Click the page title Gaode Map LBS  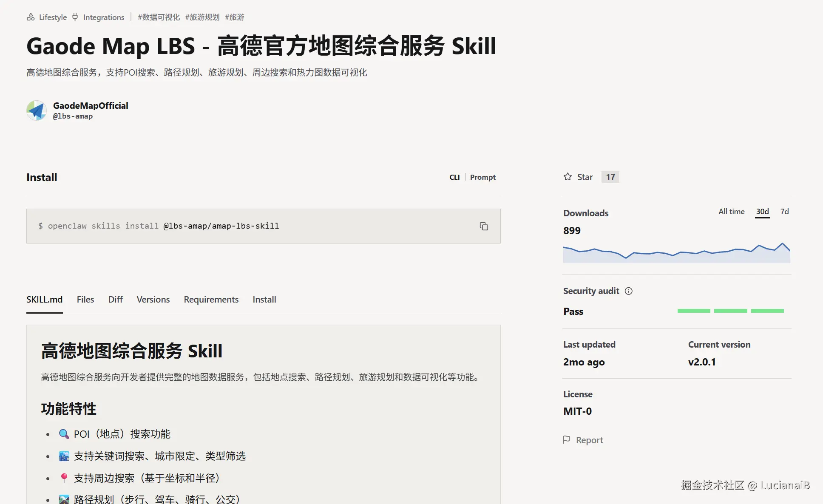[261, 46]
